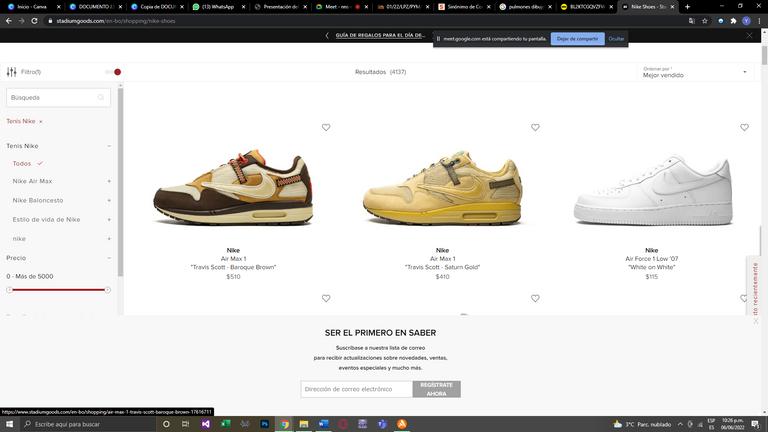Open Windows Start menu
The image size is (768, 432).
(9, 424)
